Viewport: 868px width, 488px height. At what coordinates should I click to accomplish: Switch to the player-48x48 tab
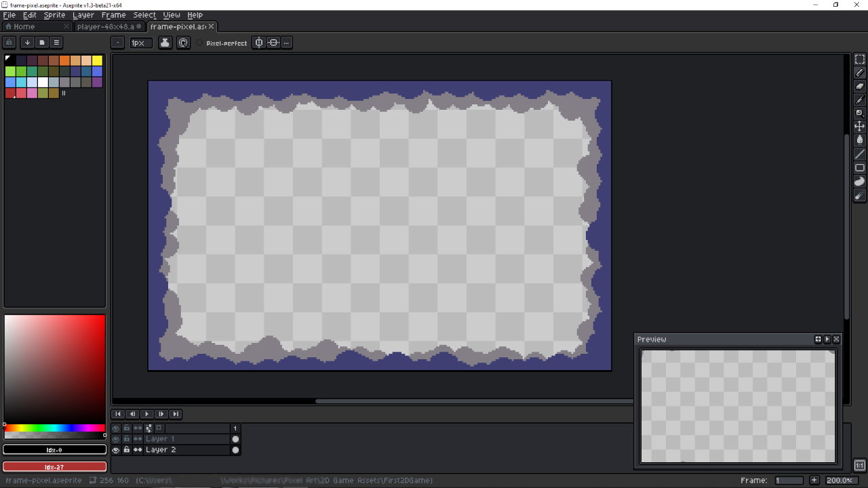click(105, 26)
